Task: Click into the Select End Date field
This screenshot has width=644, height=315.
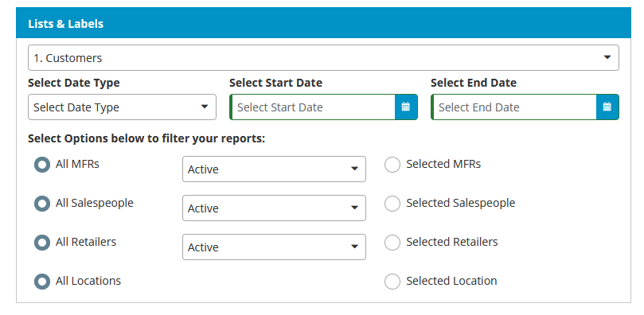Action: [514, 107]
